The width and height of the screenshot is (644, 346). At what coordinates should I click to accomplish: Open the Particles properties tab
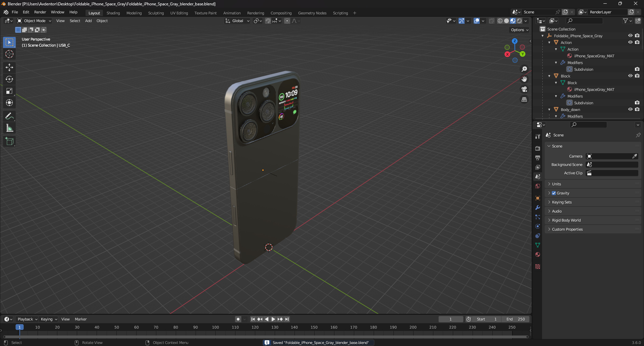coord(538,217)
